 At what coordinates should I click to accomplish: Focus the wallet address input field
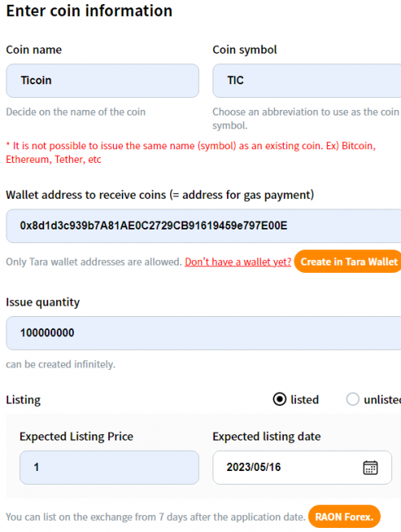click(204, 226)
